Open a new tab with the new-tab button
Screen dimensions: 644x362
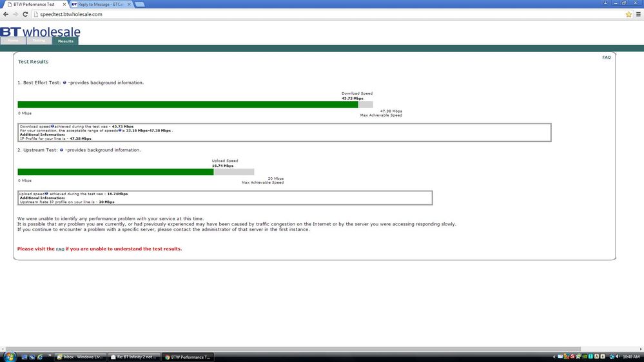click(x=140, y=4)
